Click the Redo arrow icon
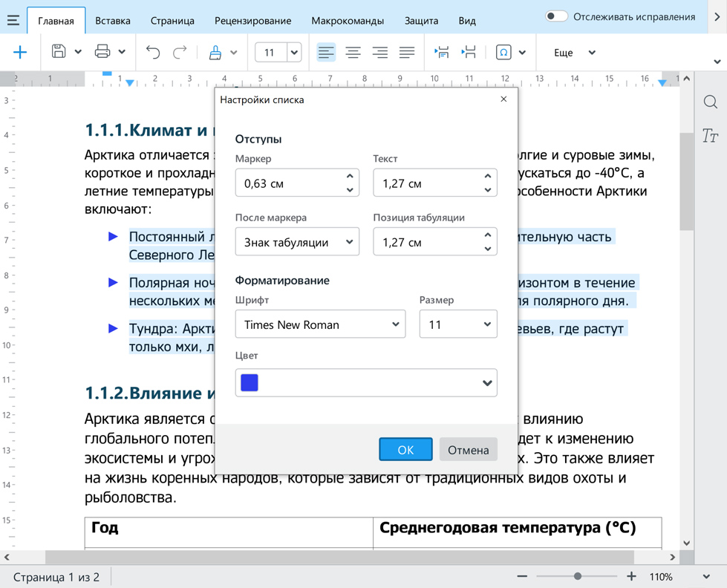 180,52
